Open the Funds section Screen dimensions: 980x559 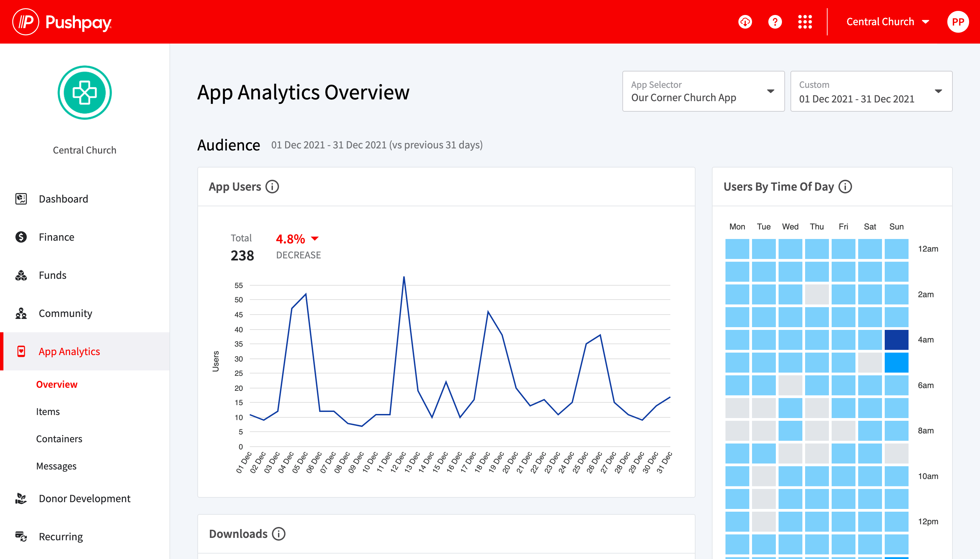(x=52, y=275)
